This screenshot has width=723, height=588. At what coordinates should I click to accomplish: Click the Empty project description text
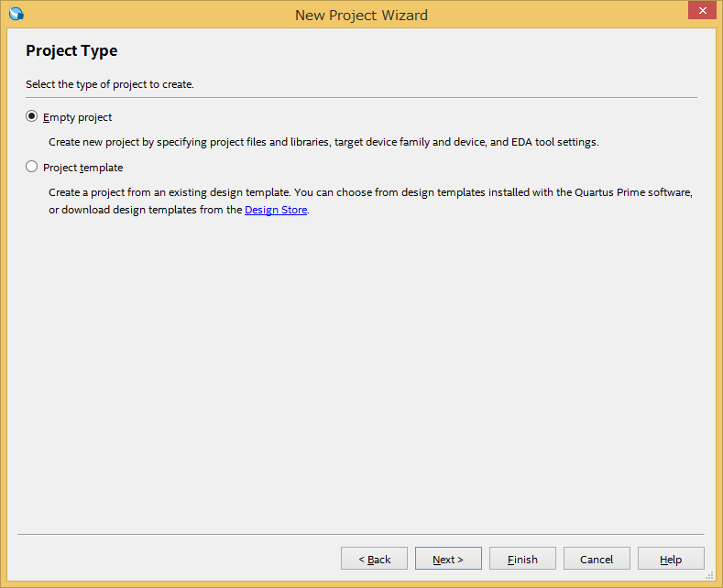[323, 142]
